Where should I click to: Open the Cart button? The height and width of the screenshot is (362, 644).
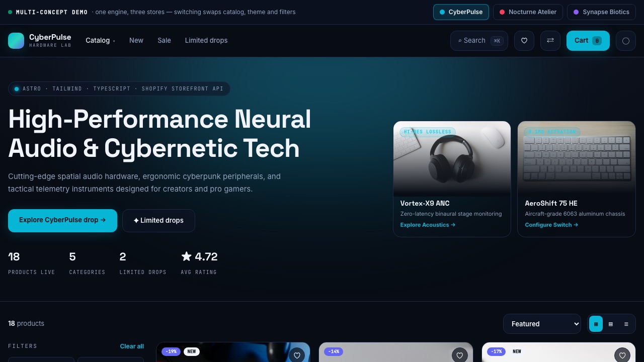pos(588,41)
